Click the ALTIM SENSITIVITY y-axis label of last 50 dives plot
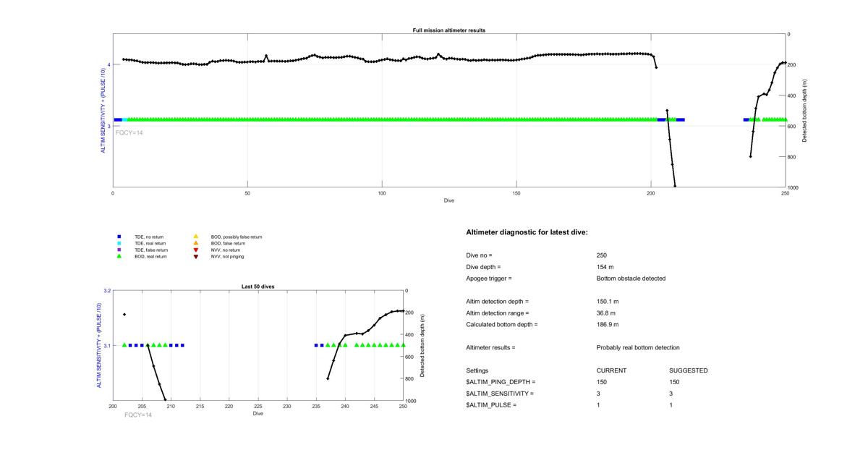868x450 pixels. pyautogui.click(x=99, y=346)
